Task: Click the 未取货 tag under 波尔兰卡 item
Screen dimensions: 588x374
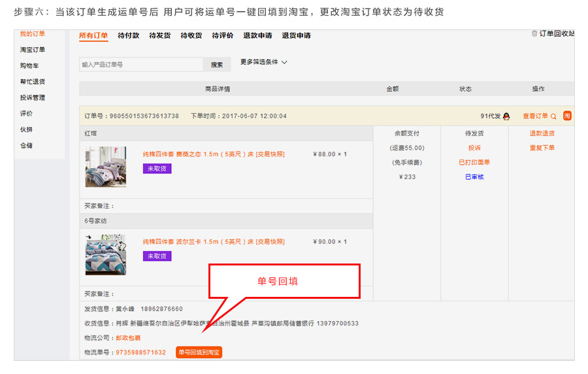Action: pos(157,256)
